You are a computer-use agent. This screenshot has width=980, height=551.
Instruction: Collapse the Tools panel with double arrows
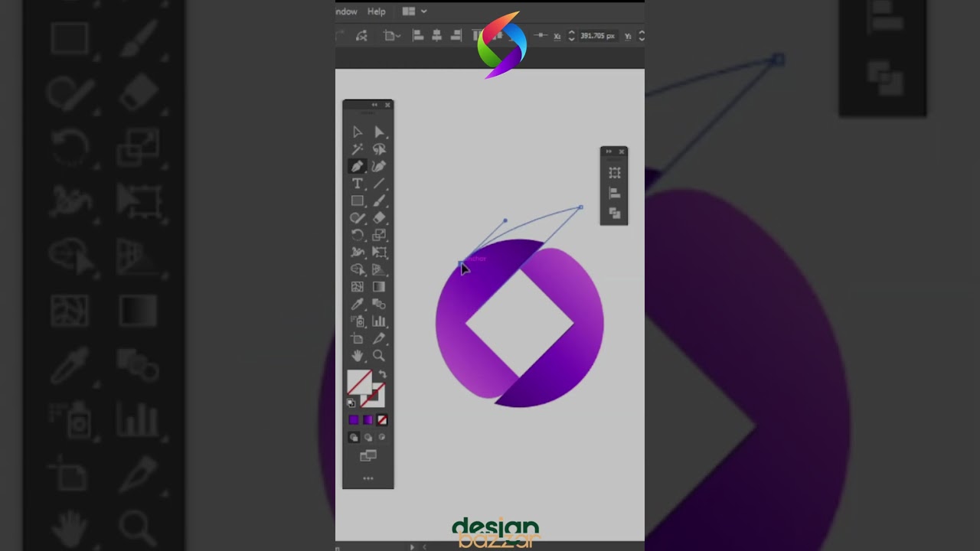pos(374,105)
